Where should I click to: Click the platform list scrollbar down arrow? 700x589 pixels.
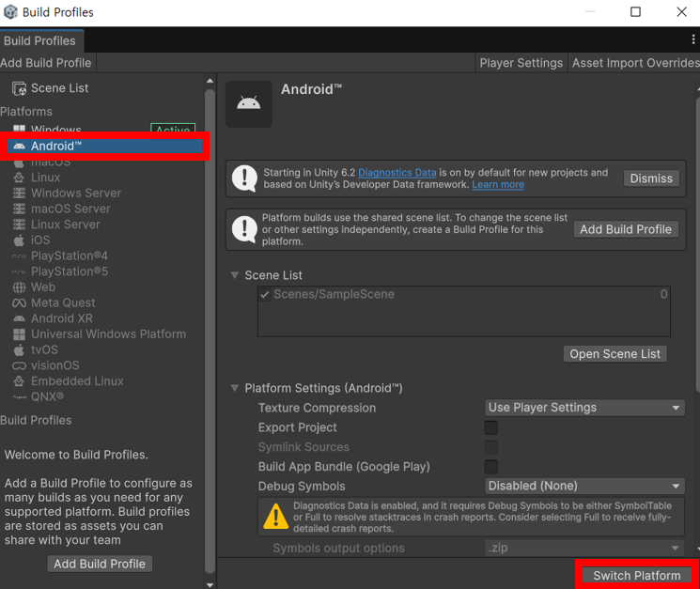(x=210, y=584)
